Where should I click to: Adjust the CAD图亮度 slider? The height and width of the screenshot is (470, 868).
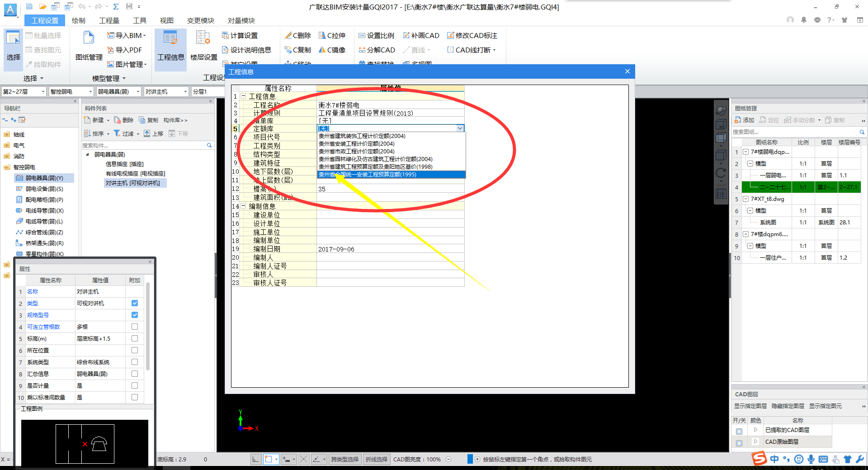point(470,459)
